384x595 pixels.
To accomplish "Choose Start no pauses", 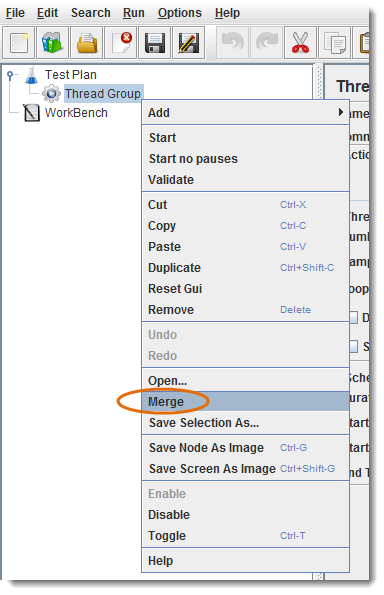I will [x=246, y=159].
